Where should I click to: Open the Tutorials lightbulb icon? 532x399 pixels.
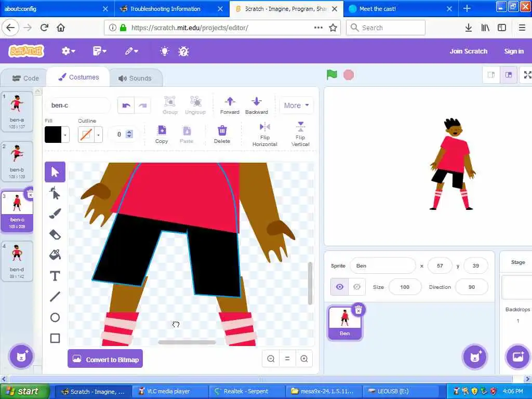tap(165, 51)
